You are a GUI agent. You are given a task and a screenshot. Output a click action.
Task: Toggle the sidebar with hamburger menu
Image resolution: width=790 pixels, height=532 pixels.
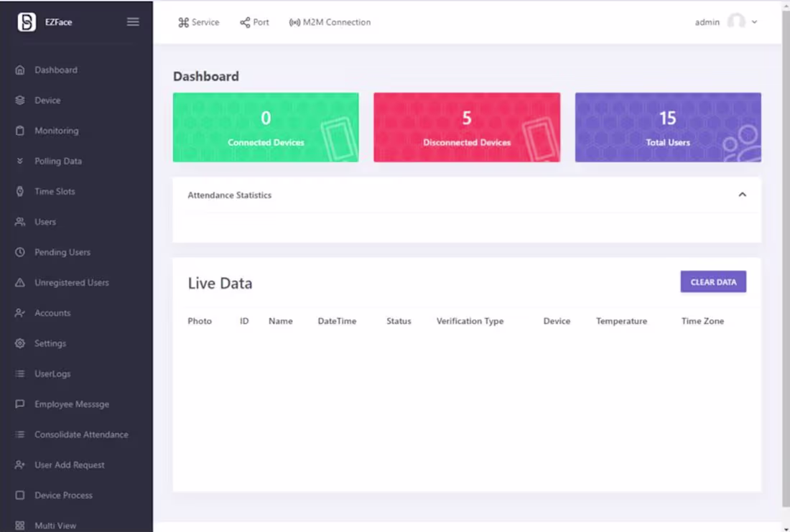point(133,22)
